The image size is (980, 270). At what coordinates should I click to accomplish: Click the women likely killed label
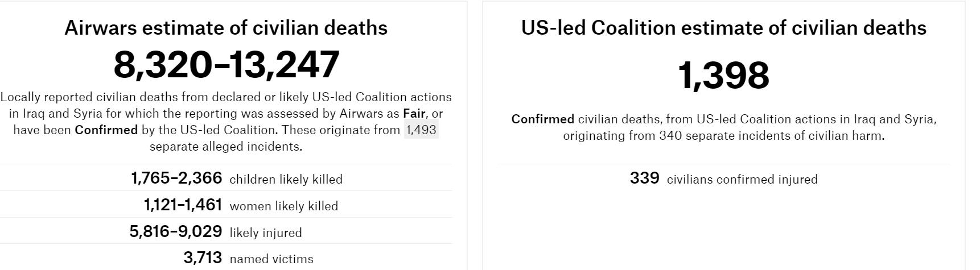pyautogui.click(x=283, y=206)
